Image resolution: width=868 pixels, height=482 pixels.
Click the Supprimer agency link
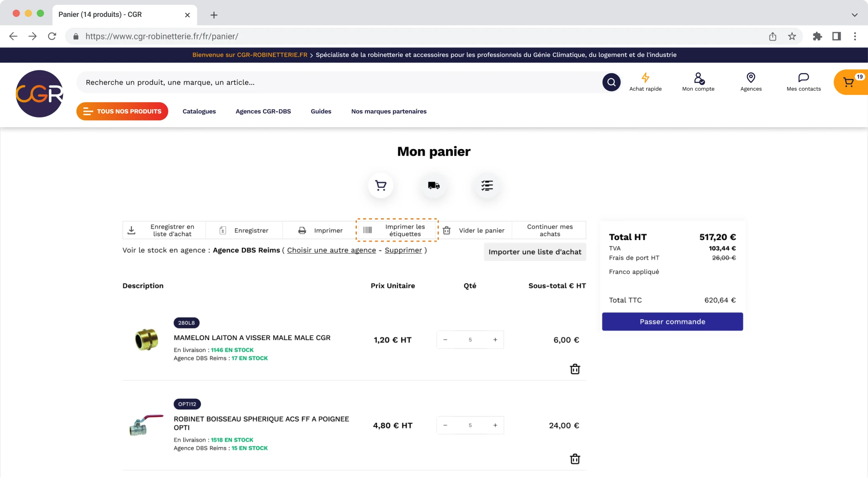pyautogui.click(x=403, y=250)
